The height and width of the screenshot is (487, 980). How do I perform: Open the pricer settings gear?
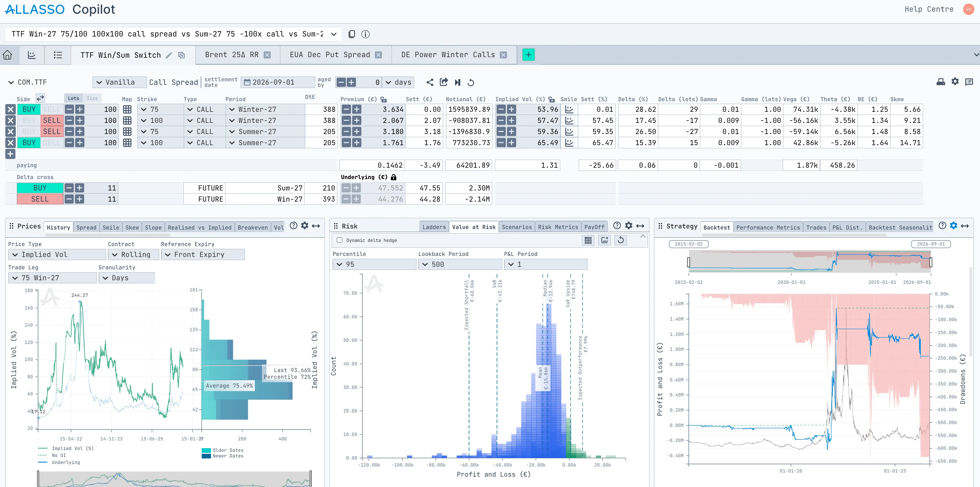tap(955, 81)
